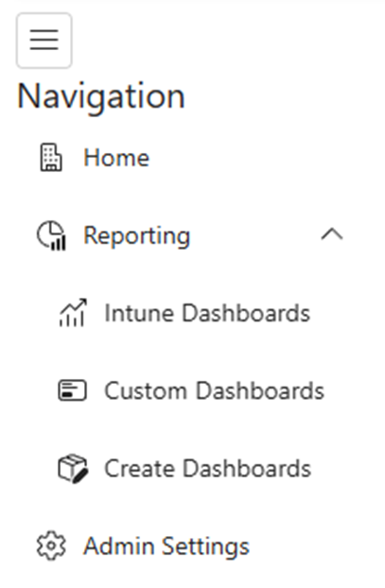Click the Reporting pie chart icon
Image resolution: width=385 pixels, height=588 pixels.
click(x=51, y=235)
